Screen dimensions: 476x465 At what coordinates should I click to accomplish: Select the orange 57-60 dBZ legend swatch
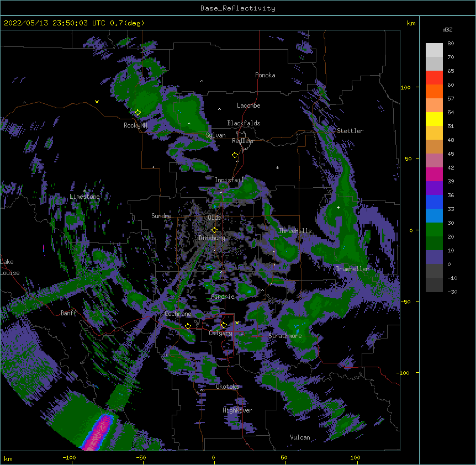pyautogui.click(x=434, y=92)
